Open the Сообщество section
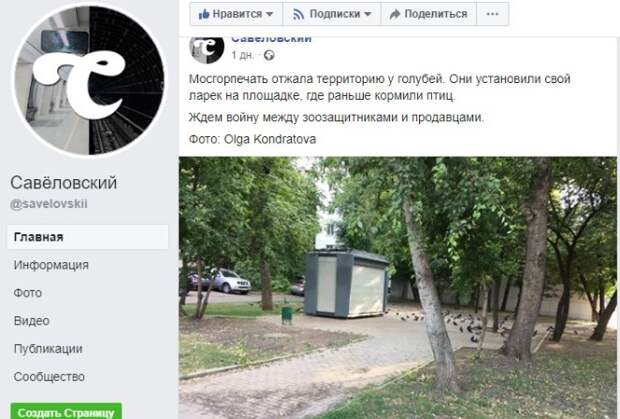This screenshot has width=620, height=419. point(49,377)
